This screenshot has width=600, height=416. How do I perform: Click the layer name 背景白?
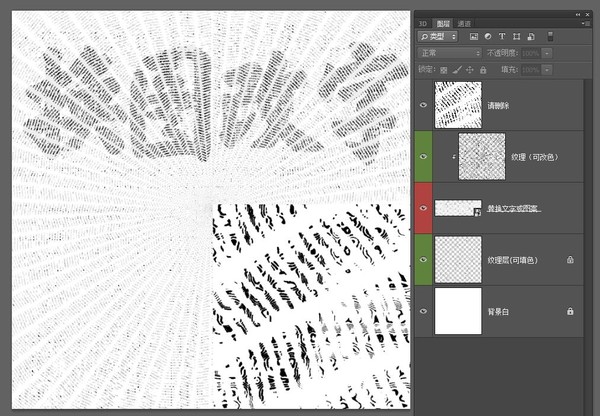click(x=498, y=312)
